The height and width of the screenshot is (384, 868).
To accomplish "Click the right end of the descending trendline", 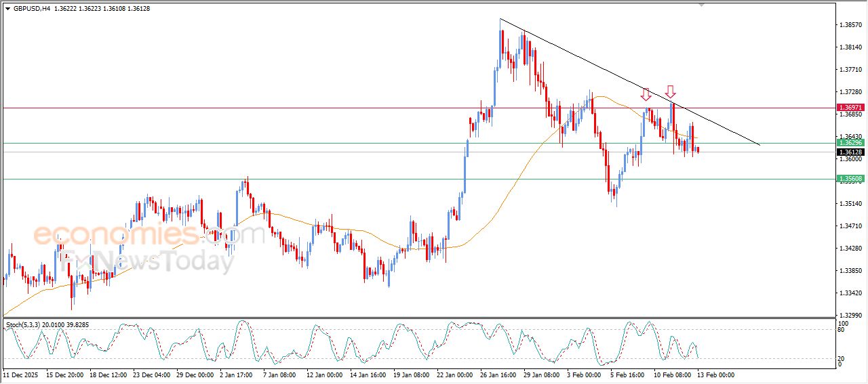I will 759,144.
